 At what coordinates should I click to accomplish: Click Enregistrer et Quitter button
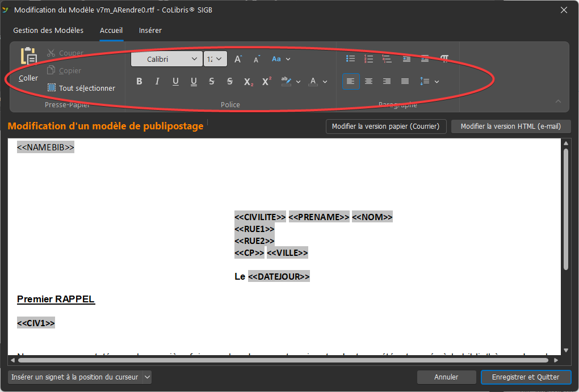525,377
